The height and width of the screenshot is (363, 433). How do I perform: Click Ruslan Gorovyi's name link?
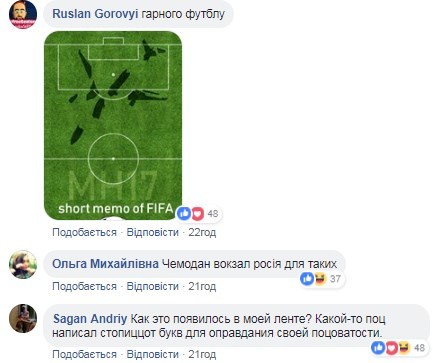click(x=95, y=14)
